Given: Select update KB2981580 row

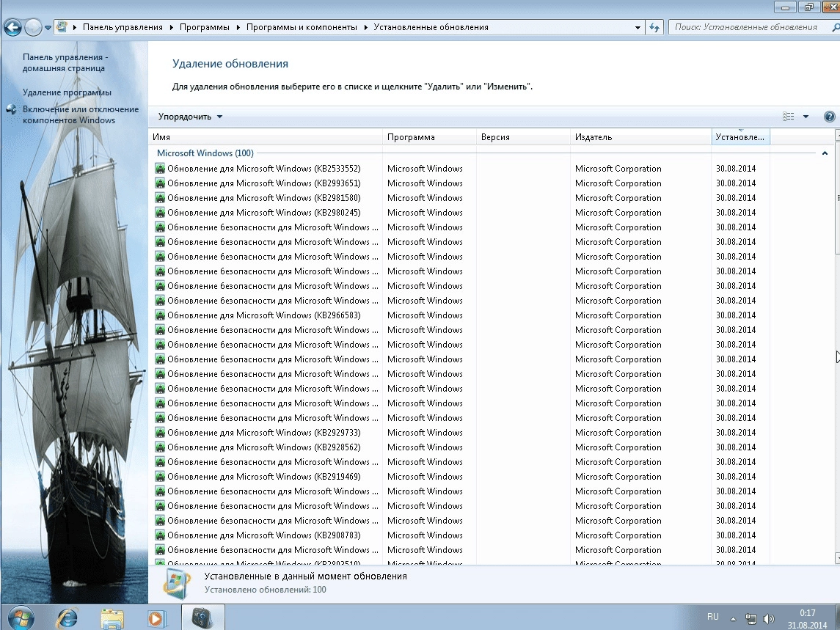Looking at the screenshot, I should pyautogui.click(x=461, y=198).
